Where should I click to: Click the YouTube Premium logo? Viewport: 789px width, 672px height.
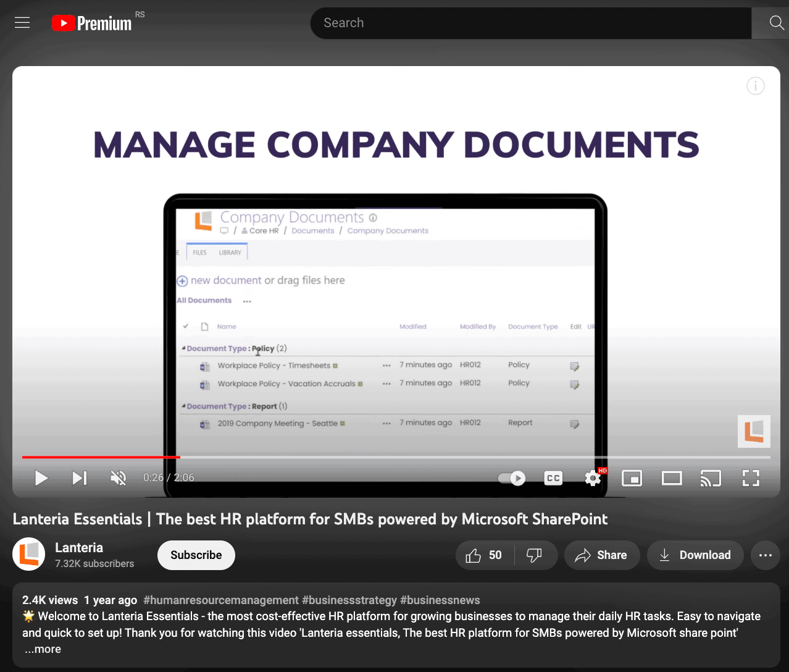coord(91,23)
